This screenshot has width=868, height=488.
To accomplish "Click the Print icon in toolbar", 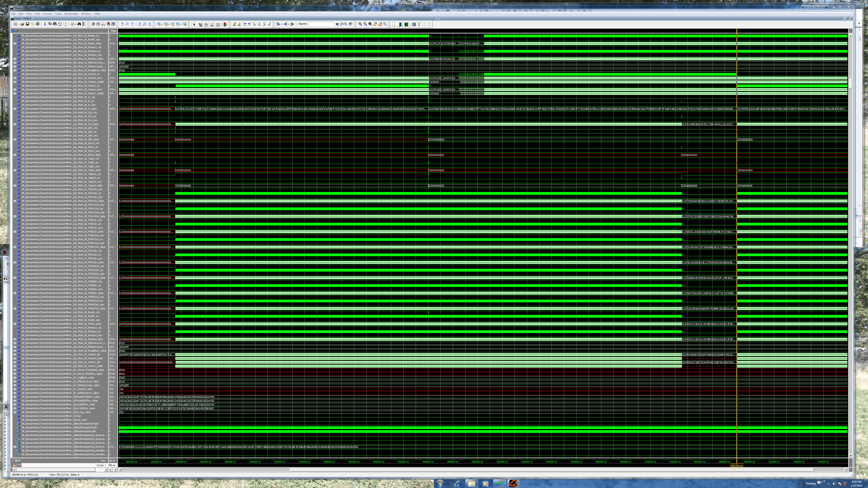I will tap(38, 24).
